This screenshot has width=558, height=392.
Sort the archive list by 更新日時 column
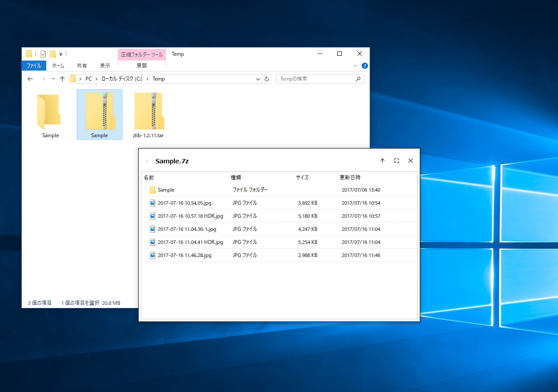(x=350, y=178)
